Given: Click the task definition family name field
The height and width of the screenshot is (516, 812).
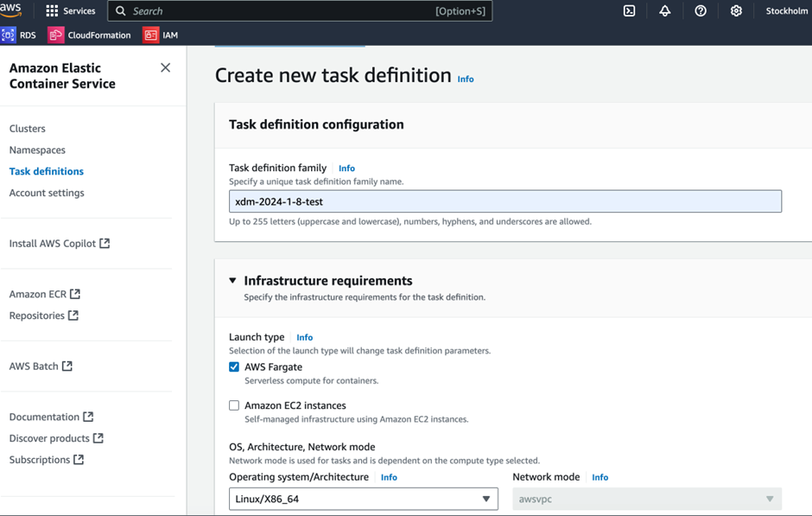Looking at the screenshot, I should pyautogui.click(x=505, y=201).
